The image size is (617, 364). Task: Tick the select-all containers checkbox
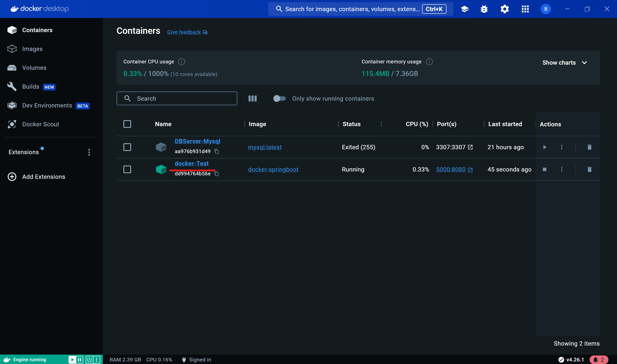pyautogui.click(x=127, y=124)
